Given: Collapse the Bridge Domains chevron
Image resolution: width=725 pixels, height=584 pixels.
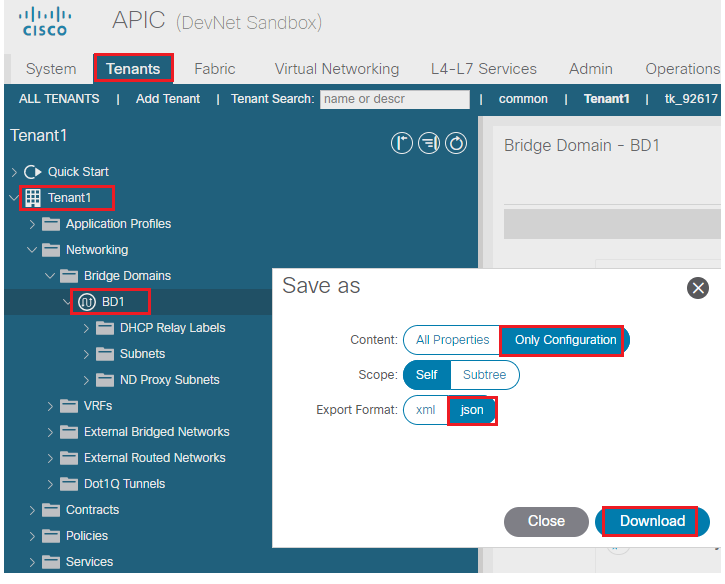Looking at the screenshot, I should pos(50,276).
